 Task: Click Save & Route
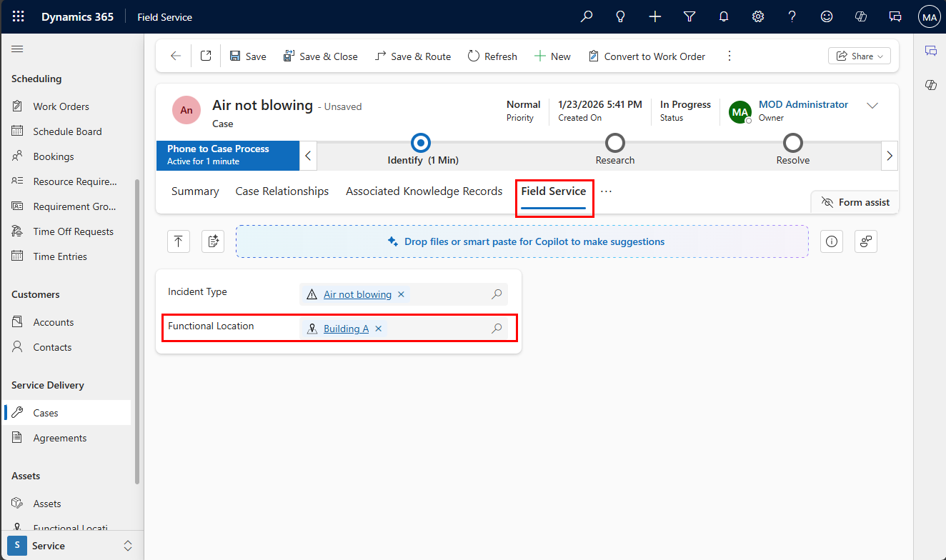tap(413, 56)
